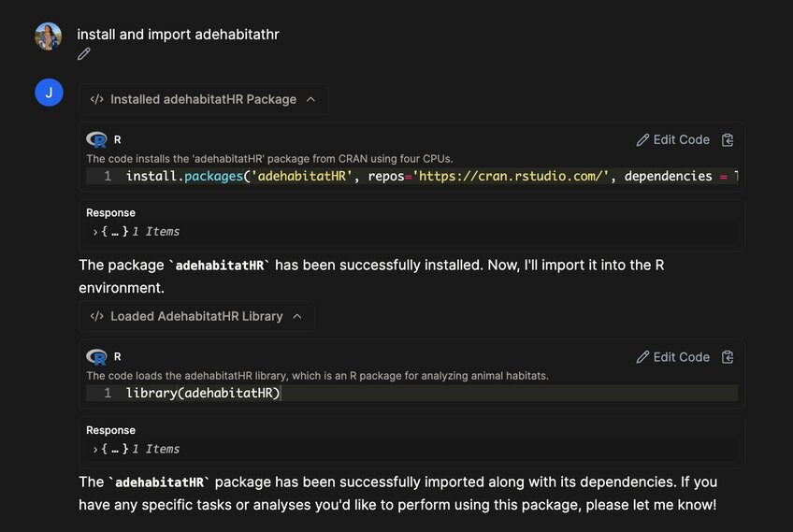Expand the first Response items tree
The image size is (793, 532).
(95, 232)
